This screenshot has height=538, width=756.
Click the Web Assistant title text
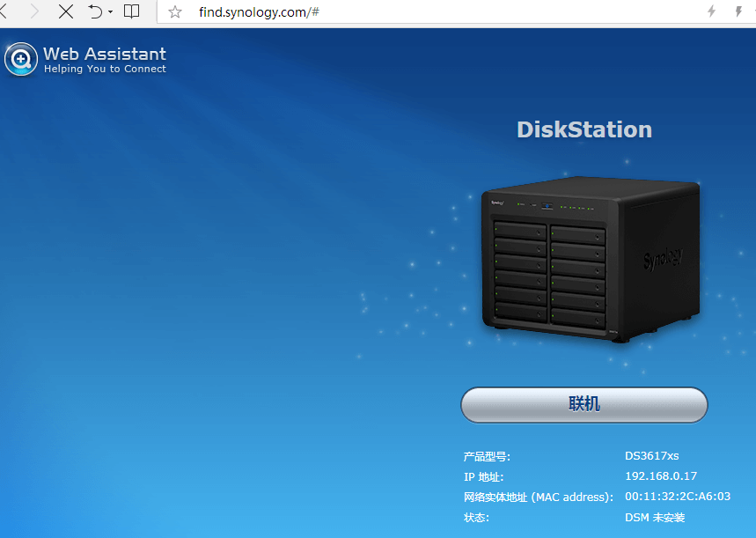105,54
